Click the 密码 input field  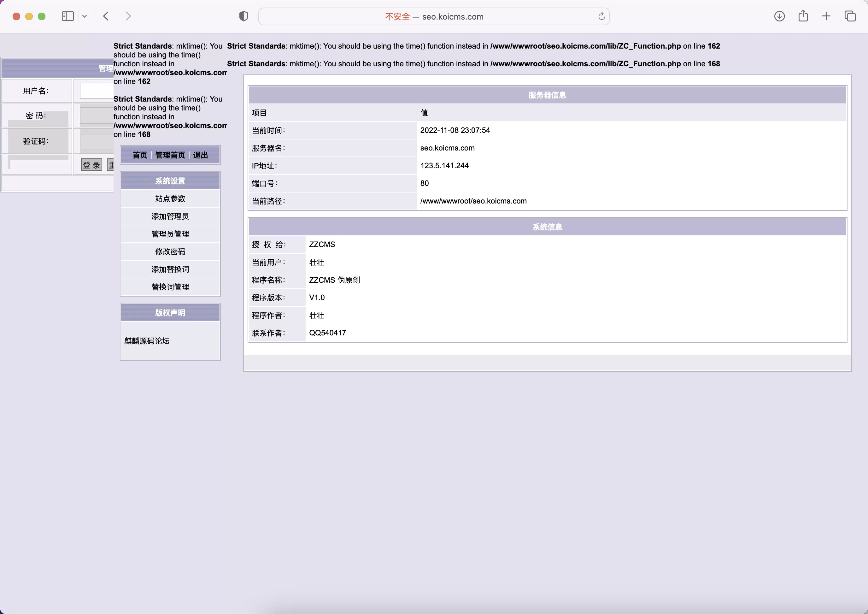pos(97,116)
